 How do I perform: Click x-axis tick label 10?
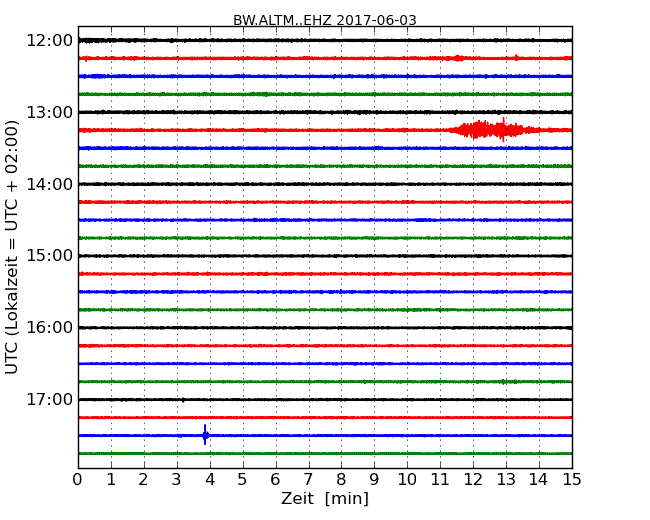point(407,480)
